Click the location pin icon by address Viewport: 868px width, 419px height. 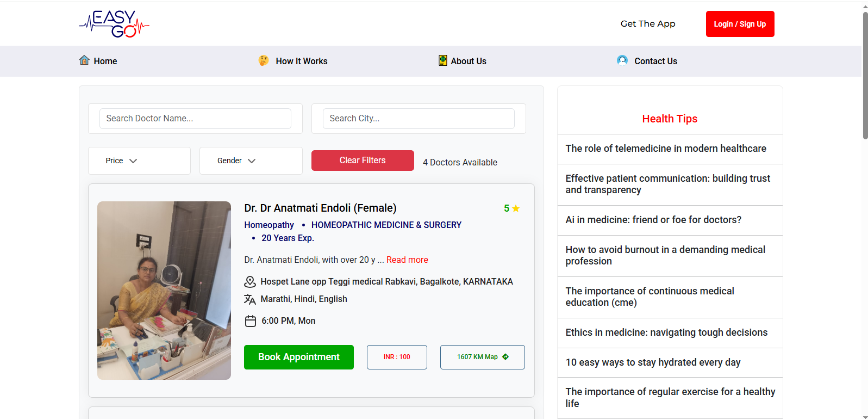pos(250,282)
